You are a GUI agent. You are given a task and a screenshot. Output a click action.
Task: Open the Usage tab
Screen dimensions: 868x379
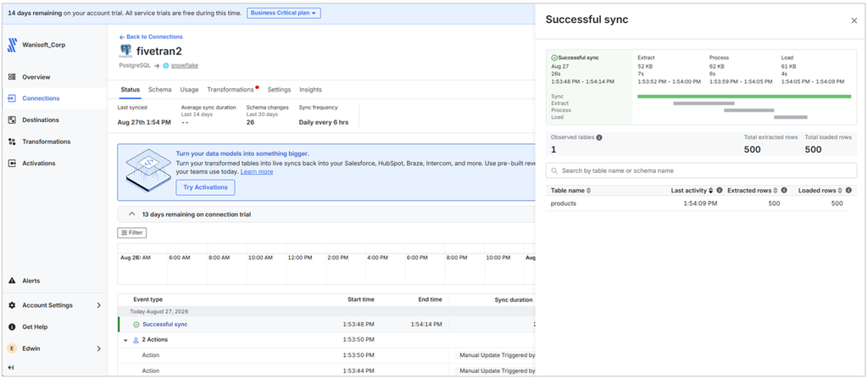[x=189, y=90]
